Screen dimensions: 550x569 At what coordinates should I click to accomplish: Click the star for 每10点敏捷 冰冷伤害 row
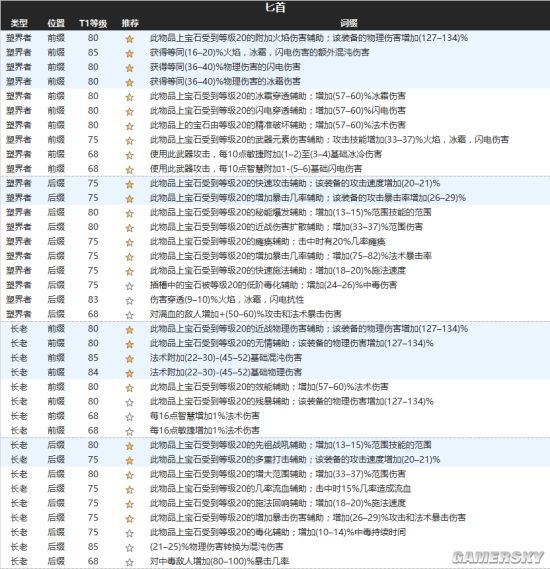click(130, 155)
